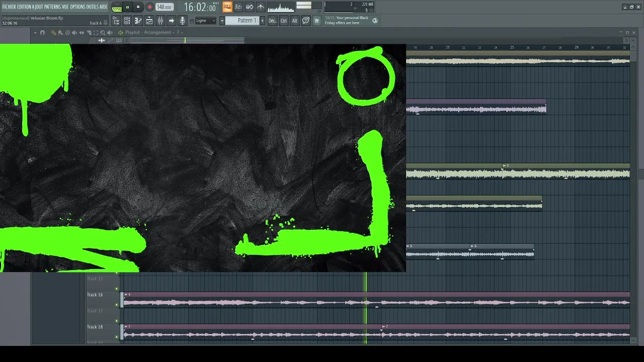Screen dimensions: 644x362
Task: Open the PATTERNS menu
Action: point(53,7)
